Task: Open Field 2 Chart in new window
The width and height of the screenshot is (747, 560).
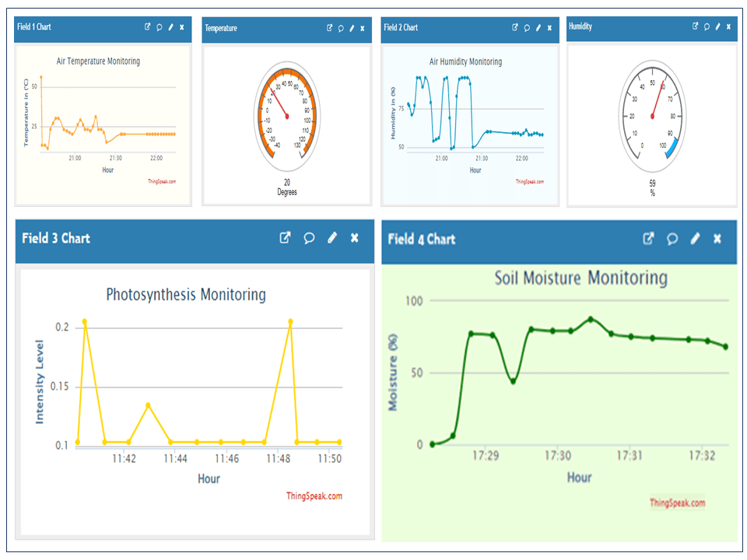Action: [515, 28]
